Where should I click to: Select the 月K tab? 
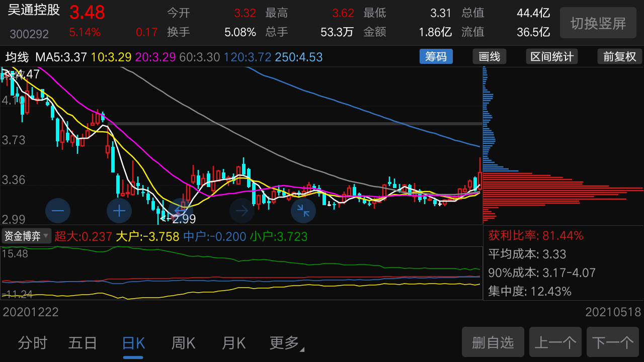coord(233,343)
